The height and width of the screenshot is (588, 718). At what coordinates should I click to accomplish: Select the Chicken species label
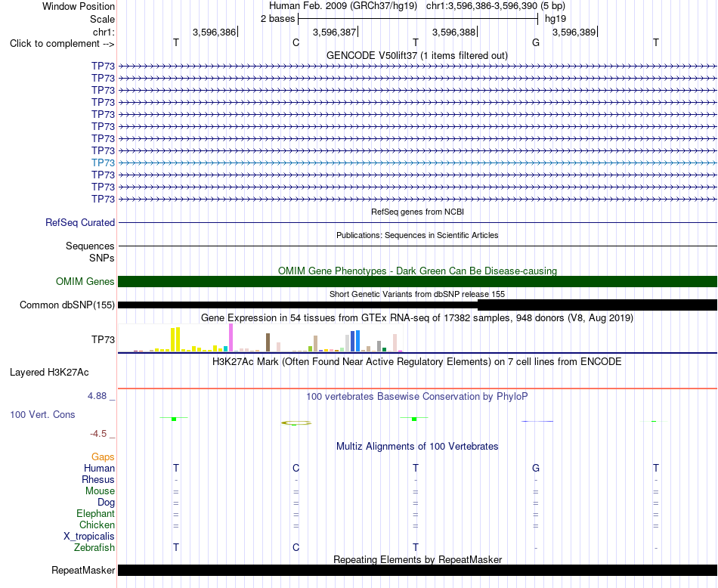tap(97, 525)
